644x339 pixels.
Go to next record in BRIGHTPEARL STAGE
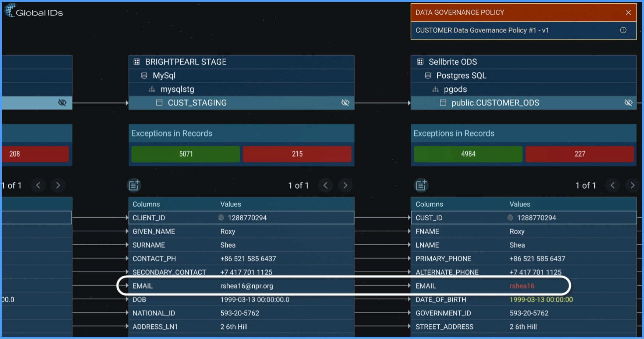point(345,185)
